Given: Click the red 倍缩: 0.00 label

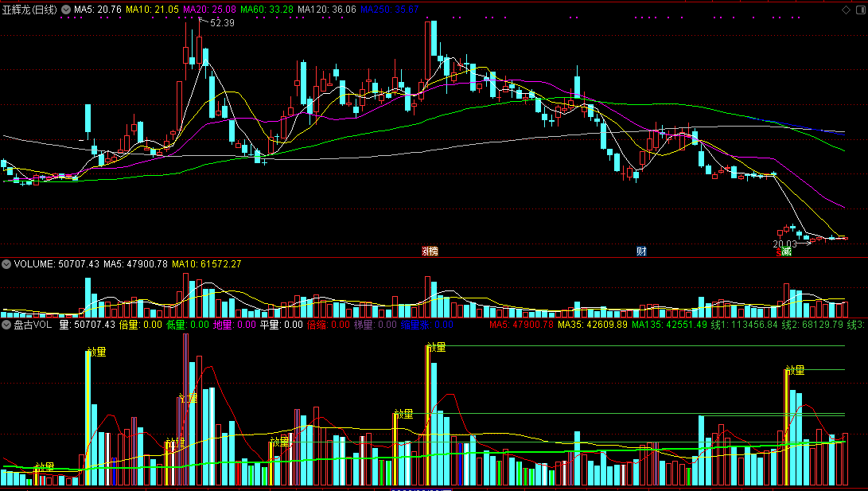Looking at the screenshot, I should click(329, 325).
